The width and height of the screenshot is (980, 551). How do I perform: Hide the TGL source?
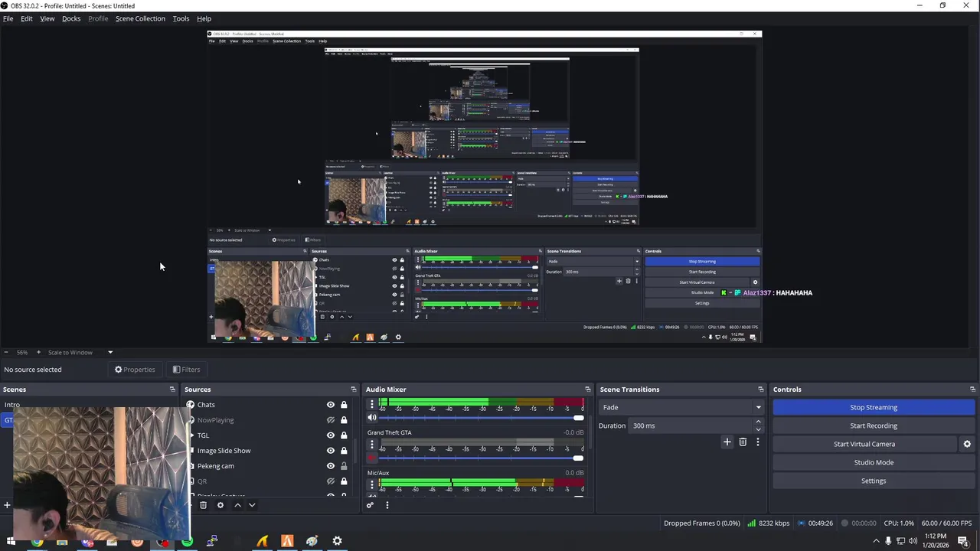[x=331, y=435]
